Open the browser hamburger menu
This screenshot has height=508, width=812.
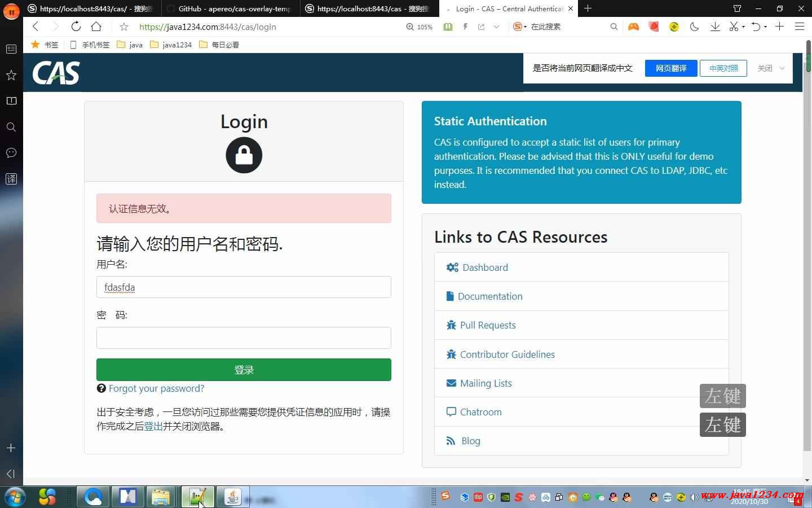[799, 27]
